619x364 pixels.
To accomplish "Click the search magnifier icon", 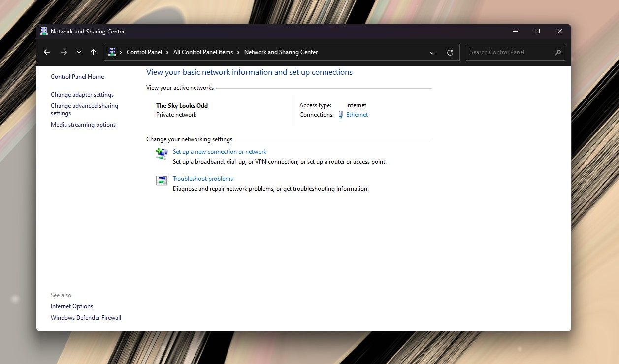I will coord(558,52).
